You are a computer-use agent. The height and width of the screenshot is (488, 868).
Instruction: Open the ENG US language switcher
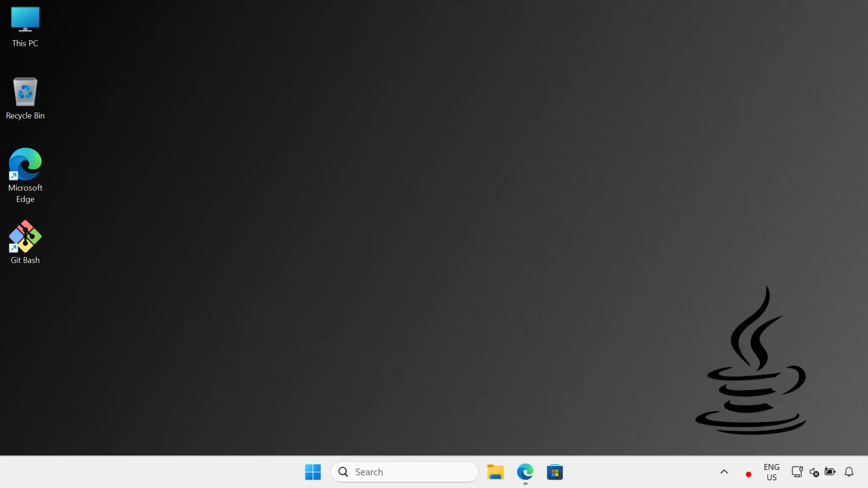tap(771, 472)
